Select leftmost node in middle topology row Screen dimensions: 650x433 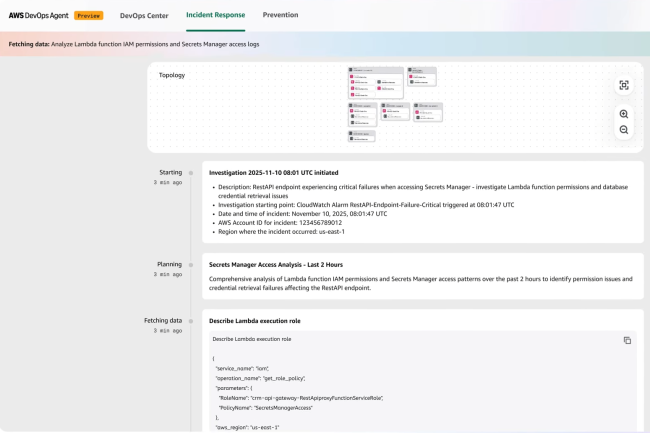[362, 113]
